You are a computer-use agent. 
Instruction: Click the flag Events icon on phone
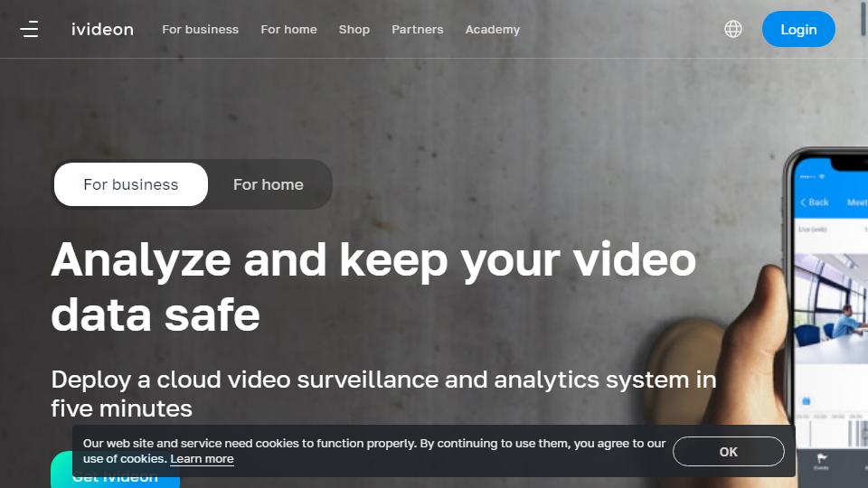pos(822,460)
